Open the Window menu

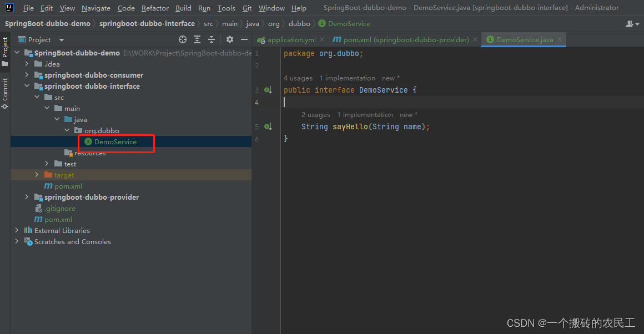[x=271, y=8]
